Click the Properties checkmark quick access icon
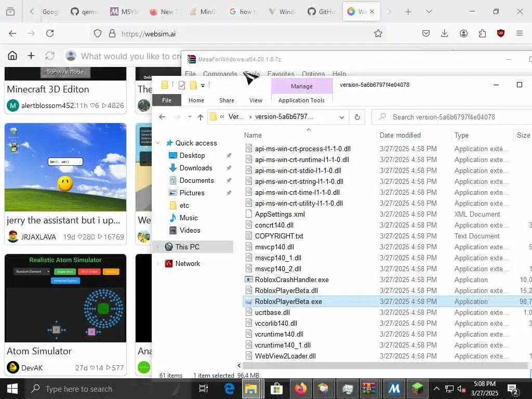Viewport: 532px width, 399px height. pyautogui.click(x=182, y=85)
